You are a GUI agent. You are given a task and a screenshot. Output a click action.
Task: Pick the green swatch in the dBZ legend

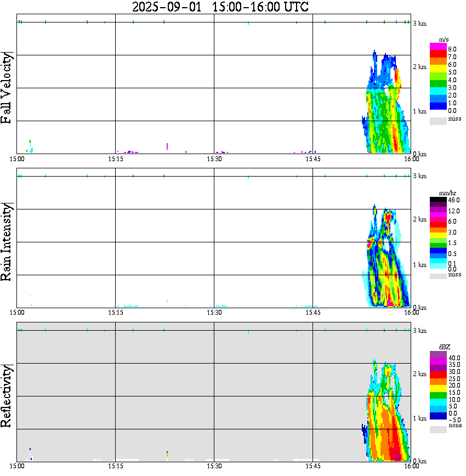[438, 395]
